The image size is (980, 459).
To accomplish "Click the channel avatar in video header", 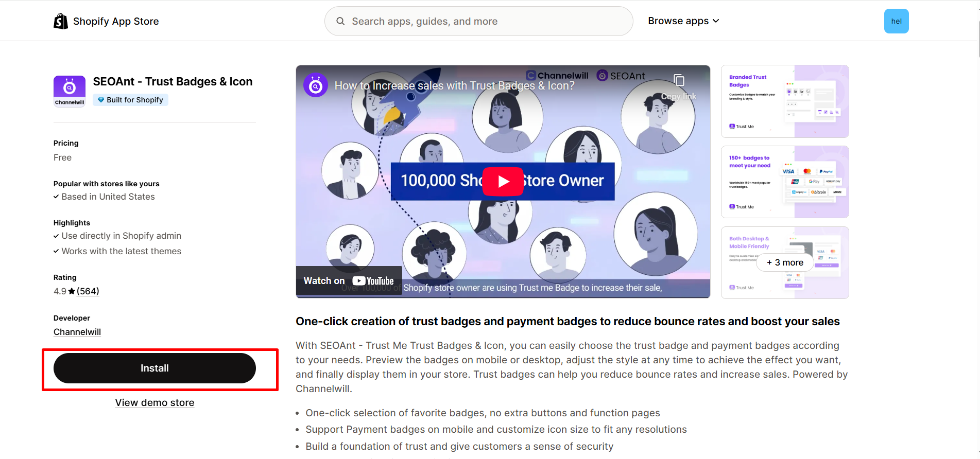I will pos(316,85).
